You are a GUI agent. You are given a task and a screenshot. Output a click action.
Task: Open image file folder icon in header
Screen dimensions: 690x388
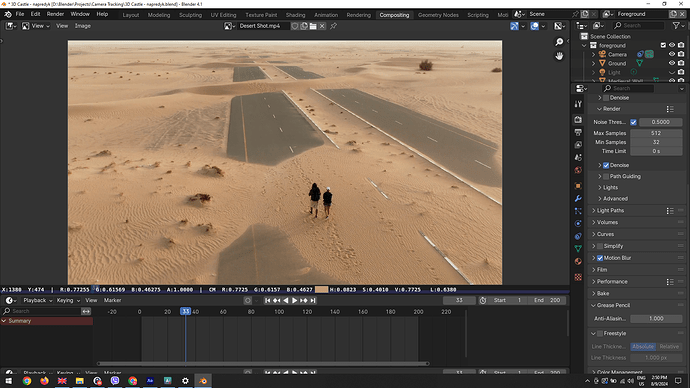[313, 26]
